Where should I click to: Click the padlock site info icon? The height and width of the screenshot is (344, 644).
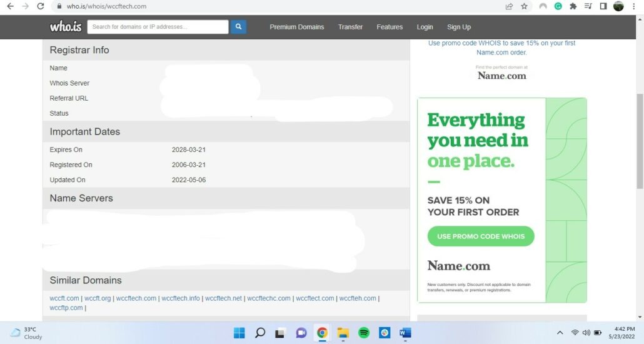59,6
